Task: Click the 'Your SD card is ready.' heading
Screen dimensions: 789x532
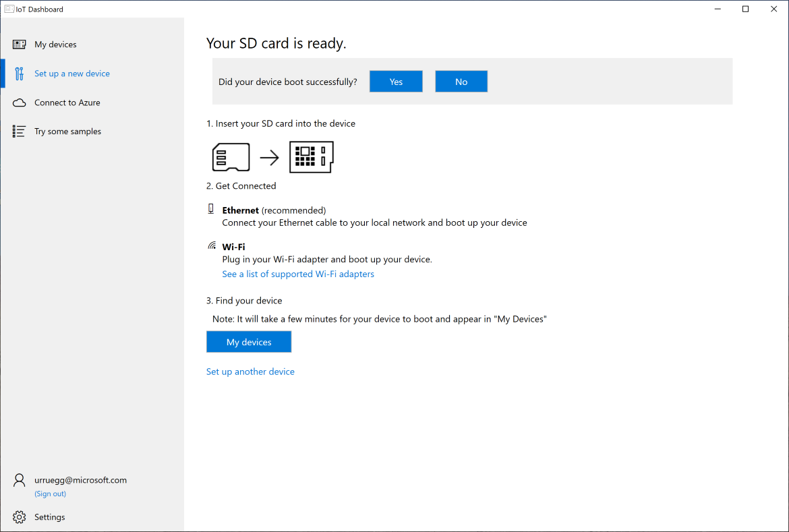Action: tap(276, 43)
